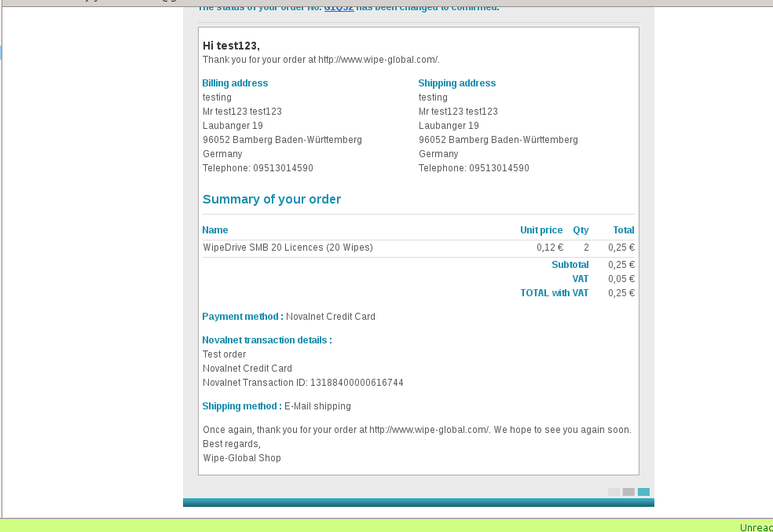Image resolution: width=773 pixels, height=532 pixels.
Task: Click the 'Unread' status bar entry
Action: [757, 527]
